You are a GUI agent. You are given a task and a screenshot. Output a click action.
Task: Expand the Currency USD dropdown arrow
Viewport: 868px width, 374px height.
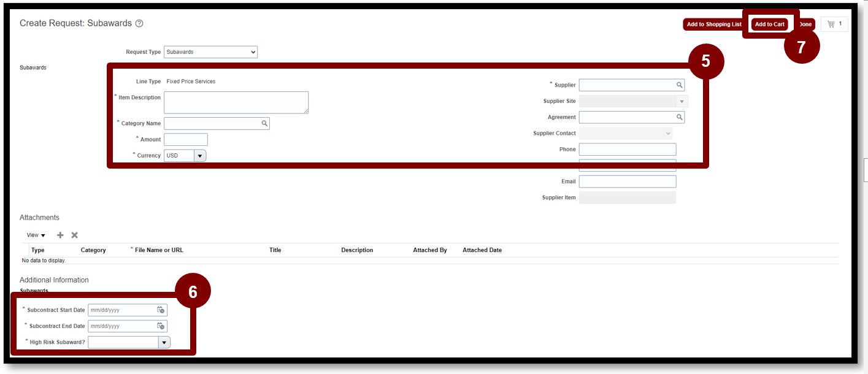200,156
